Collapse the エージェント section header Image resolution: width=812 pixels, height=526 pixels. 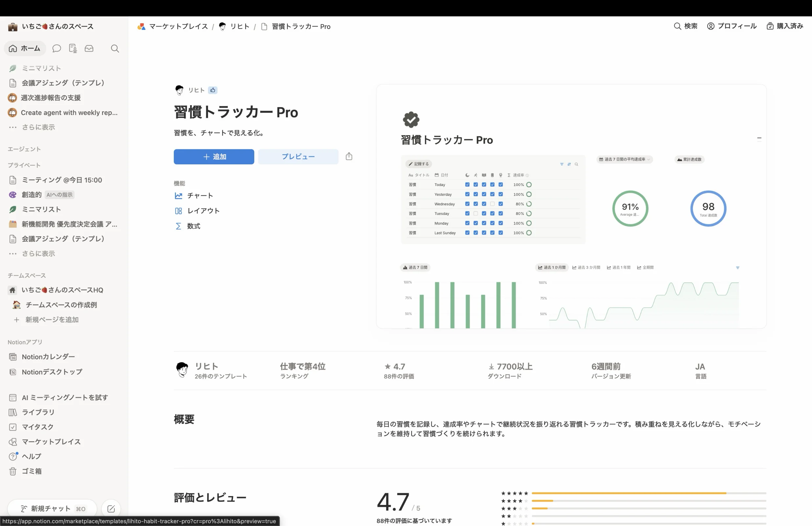coord(24,149)
